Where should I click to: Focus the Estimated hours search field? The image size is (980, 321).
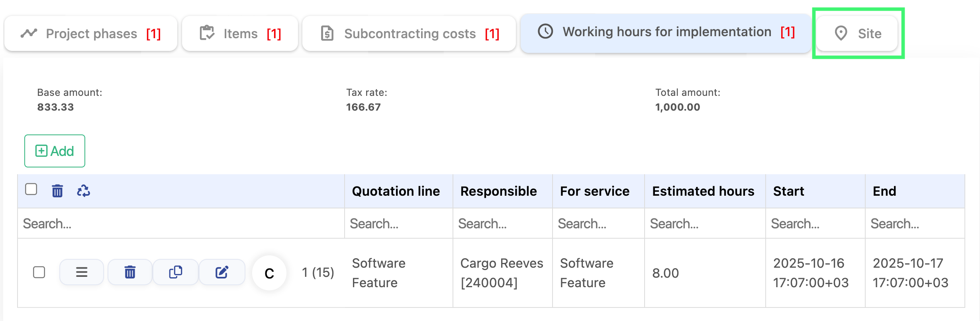[x=704, y=224]
